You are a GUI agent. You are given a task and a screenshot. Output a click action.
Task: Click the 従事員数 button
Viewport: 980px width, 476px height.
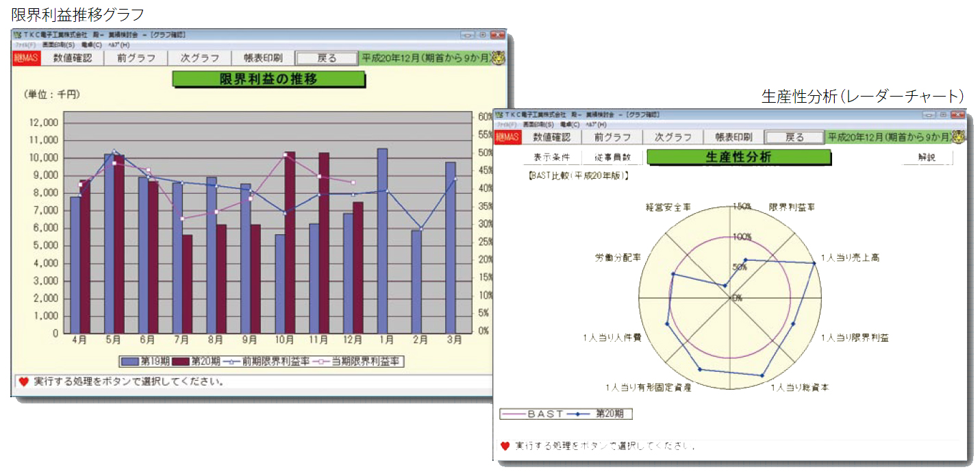[x=612, y=158]
